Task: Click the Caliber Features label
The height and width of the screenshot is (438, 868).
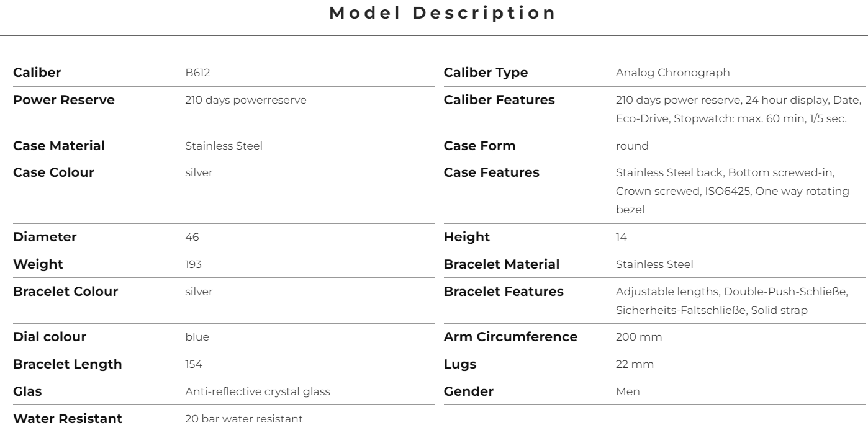Action: 499,100
